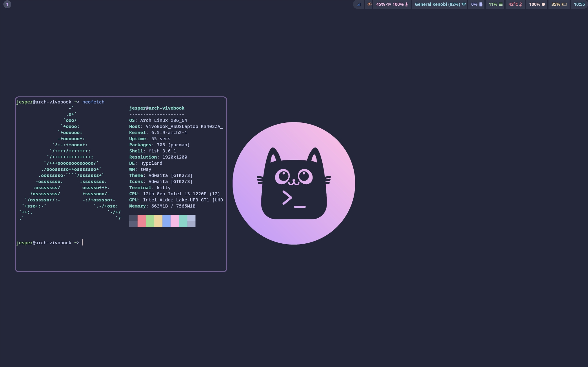This screenshot has height=367, width=588.
Task: Click the Memory: 663MiB / 7565MiB line
Action: click(x=162, y=206)
